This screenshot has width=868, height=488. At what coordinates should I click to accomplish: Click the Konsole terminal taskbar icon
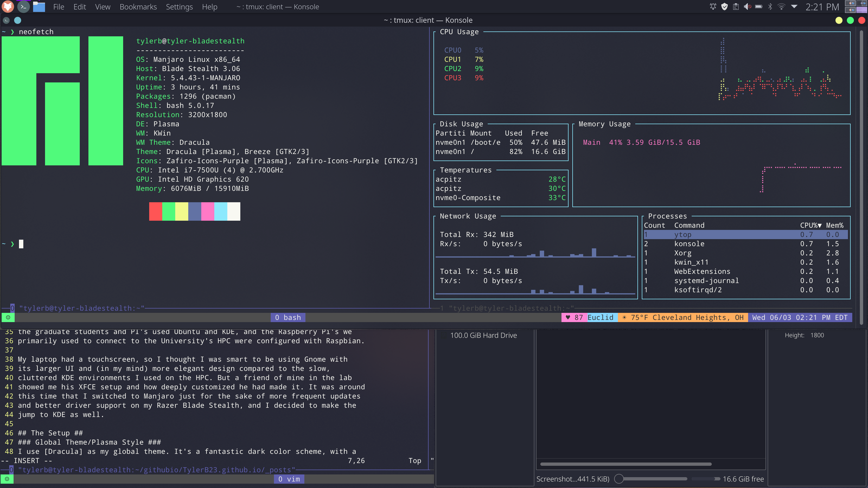coord(23,7)
